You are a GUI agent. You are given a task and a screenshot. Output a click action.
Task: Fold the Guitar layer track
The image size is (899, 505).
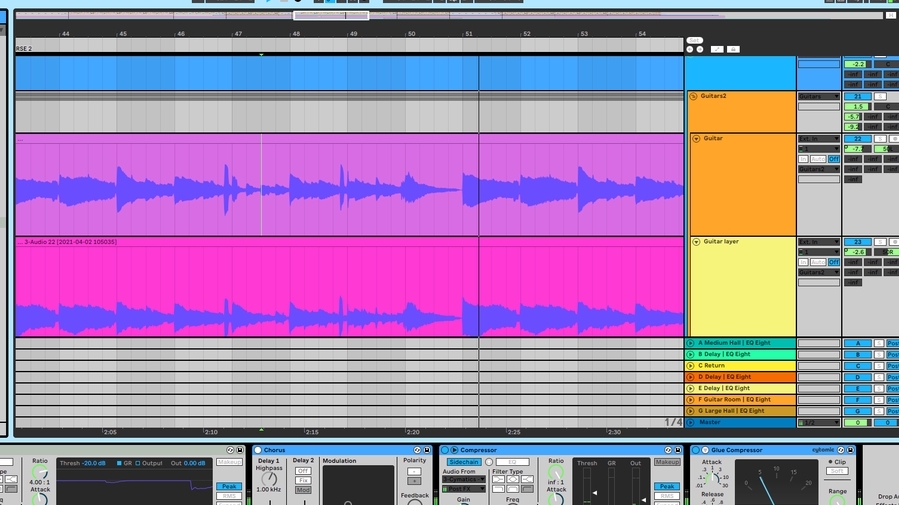click(696, 242)
